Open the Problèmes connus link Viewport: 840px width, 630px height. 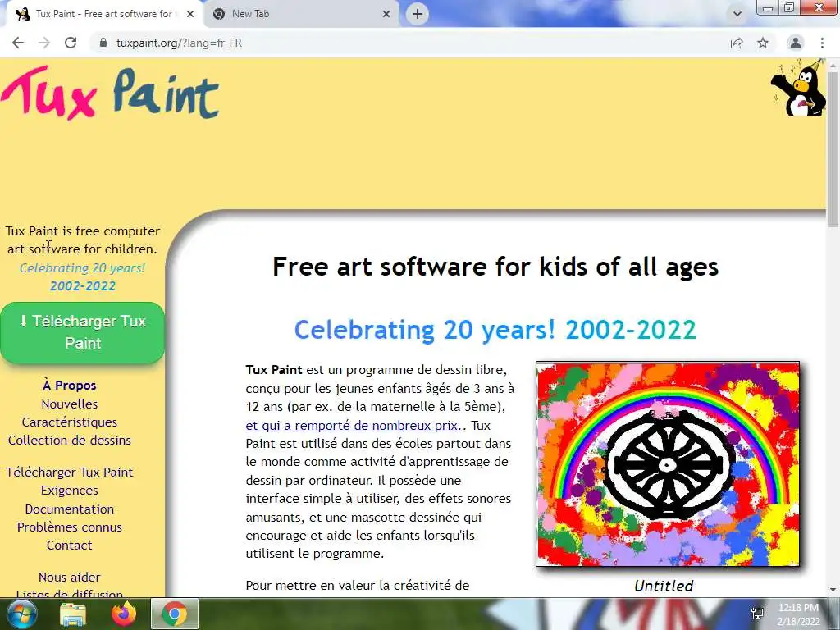pos(70,527)
